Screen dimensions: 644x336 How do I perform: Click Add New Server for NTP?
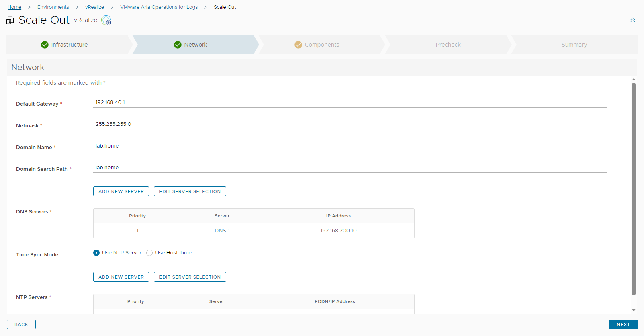click(121, 277)
